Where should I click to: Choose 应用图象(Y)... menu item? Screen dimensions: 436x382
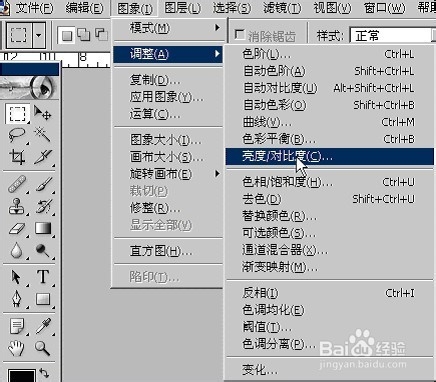click(x=168, y=97)
